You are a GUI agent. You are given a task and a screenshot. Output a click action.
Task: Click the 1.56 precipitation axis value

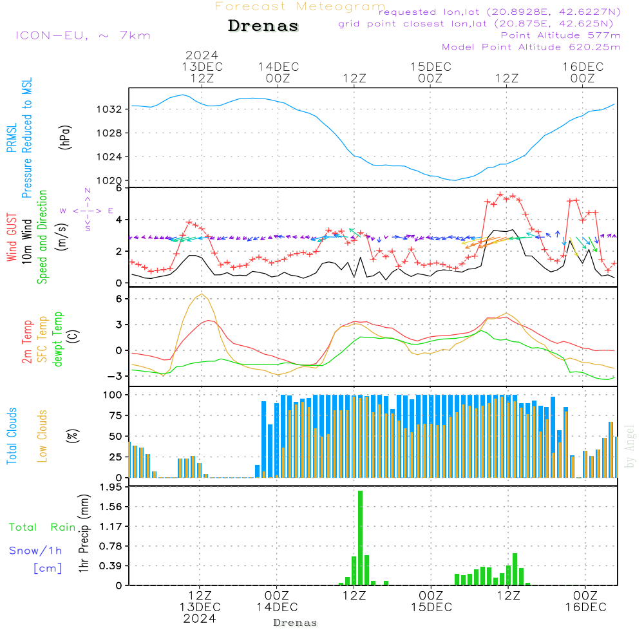click(x=111, y=507)
